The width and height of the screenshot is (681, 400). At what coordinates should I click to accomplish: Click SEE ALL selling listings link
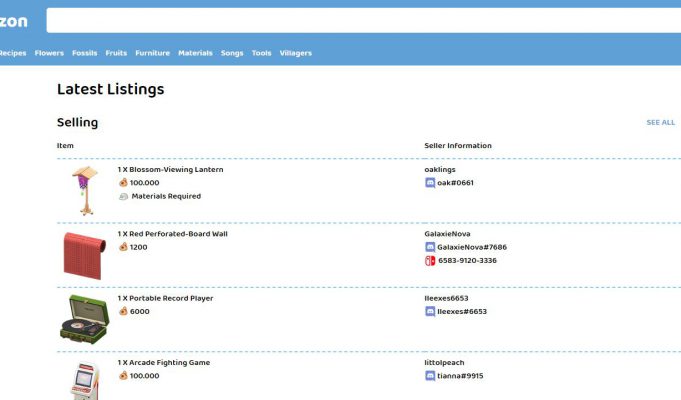(660, 123)
